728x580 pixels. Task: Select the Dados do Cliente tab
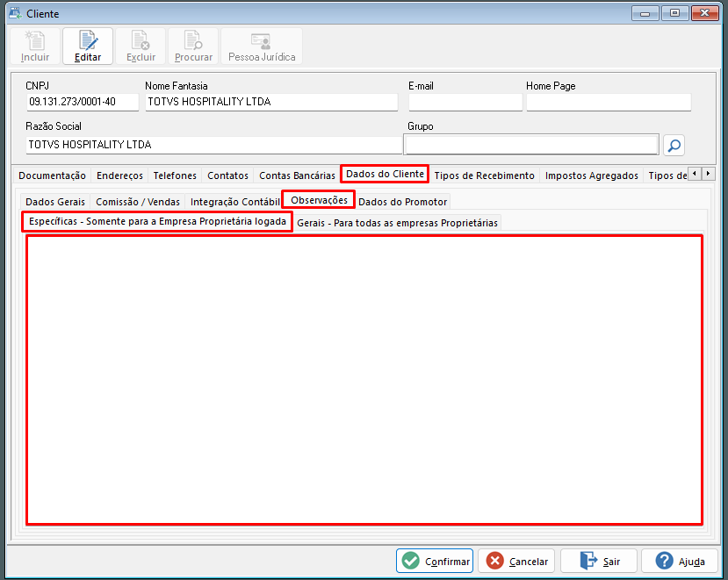tap(385, 174)
